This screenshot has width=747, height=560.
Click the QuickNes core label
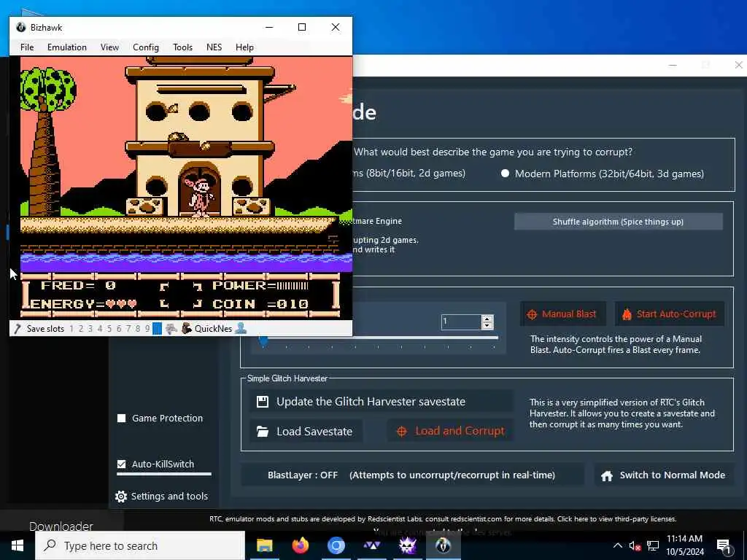click(213, 329)
